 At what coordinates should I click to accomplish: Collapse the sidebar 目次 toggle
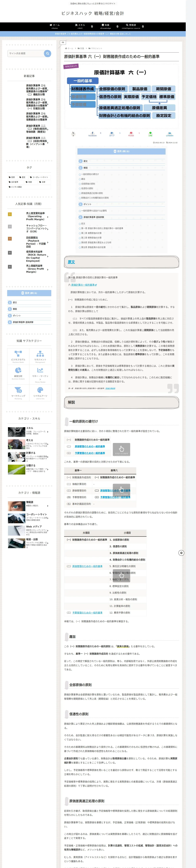(29, 293)
